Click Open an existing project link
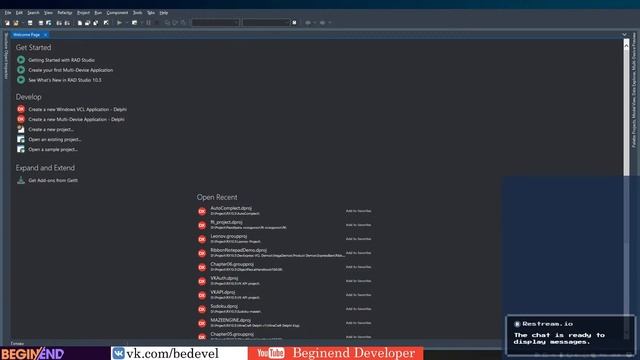The image size is (640, 360). coord(55,140)
